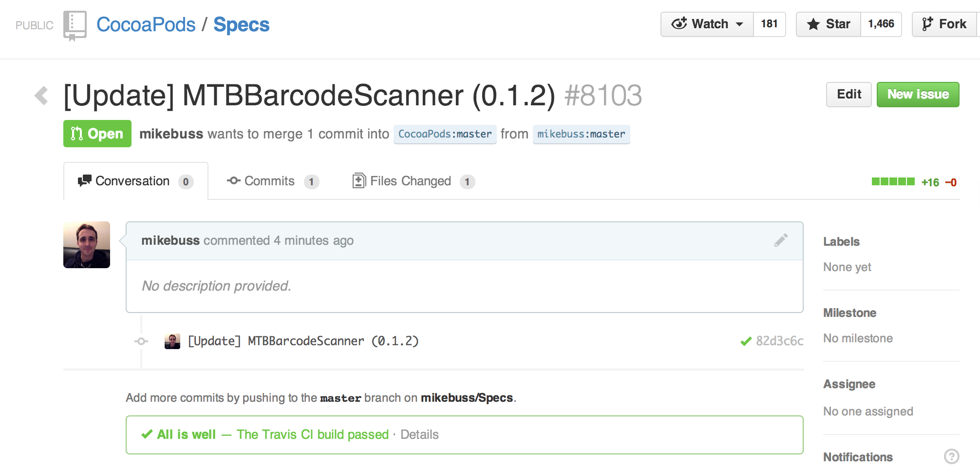The height and width of the screenshot is (471, 980).
Task: Switch to the Files Changed tab
Action: pyautogui.click(x=414, y=181)
